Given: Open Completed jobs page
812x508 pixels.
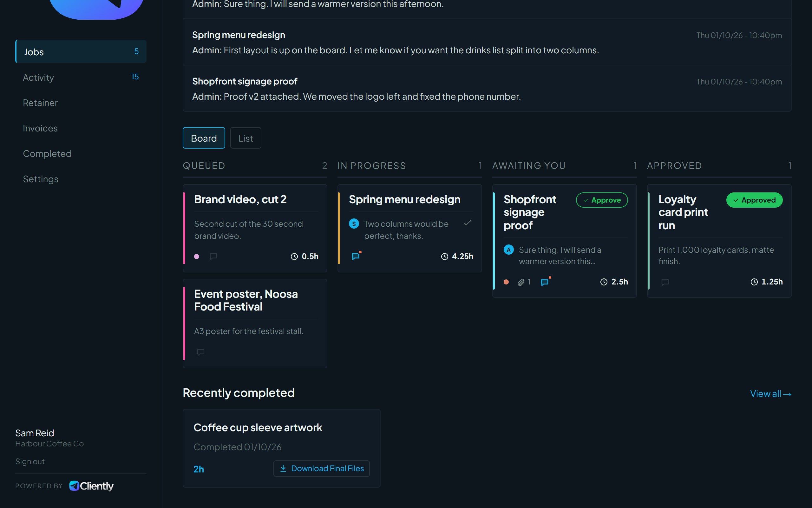Looking at the screenshot, I should 81,154.
